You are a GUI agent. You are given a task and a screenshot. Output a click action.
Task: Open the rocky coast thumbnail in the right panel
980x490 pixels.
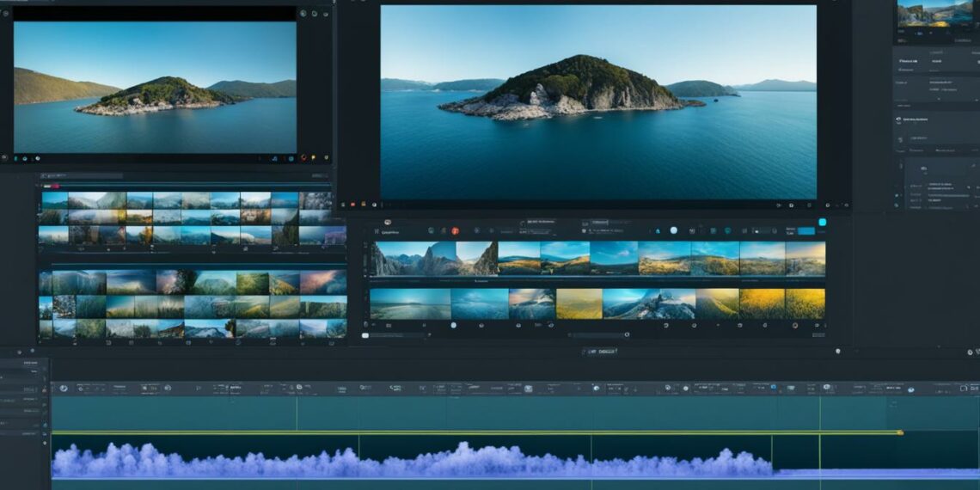pos(935,13)
